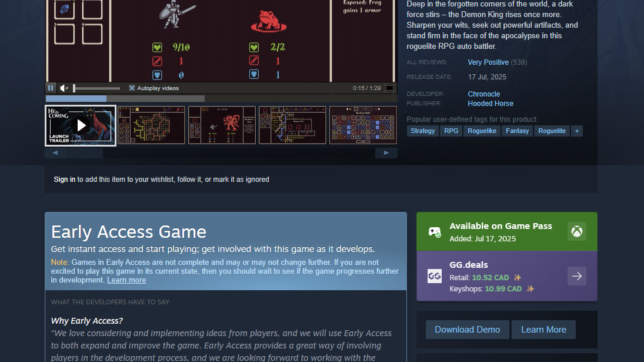Open the publisher Hooded Horse page
Image resolution: width=644 pixels, height=362 pixels.
(490, 104)
